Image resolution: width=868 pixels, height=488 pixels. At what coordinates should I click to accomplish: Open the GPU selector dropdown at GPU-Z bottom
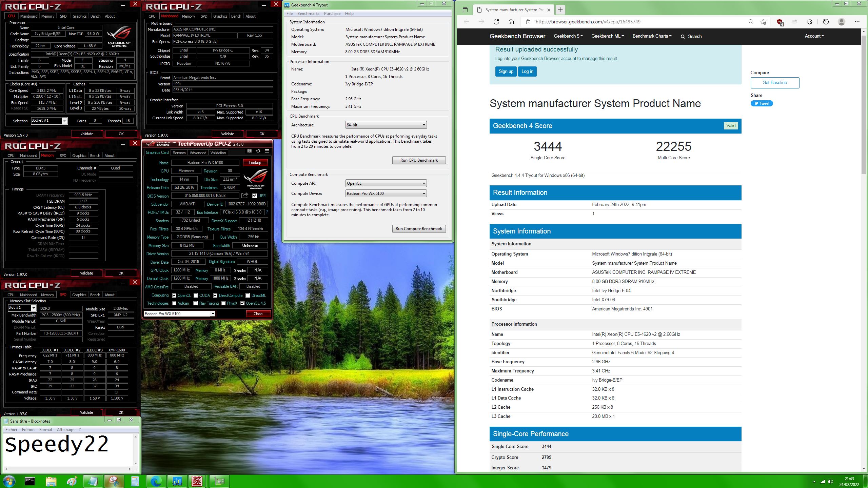click(x=179, y=314)
